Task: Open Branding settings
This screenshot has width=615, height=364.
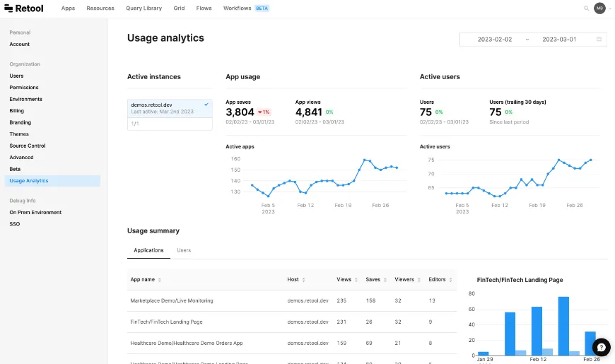Action: point(20,122)
